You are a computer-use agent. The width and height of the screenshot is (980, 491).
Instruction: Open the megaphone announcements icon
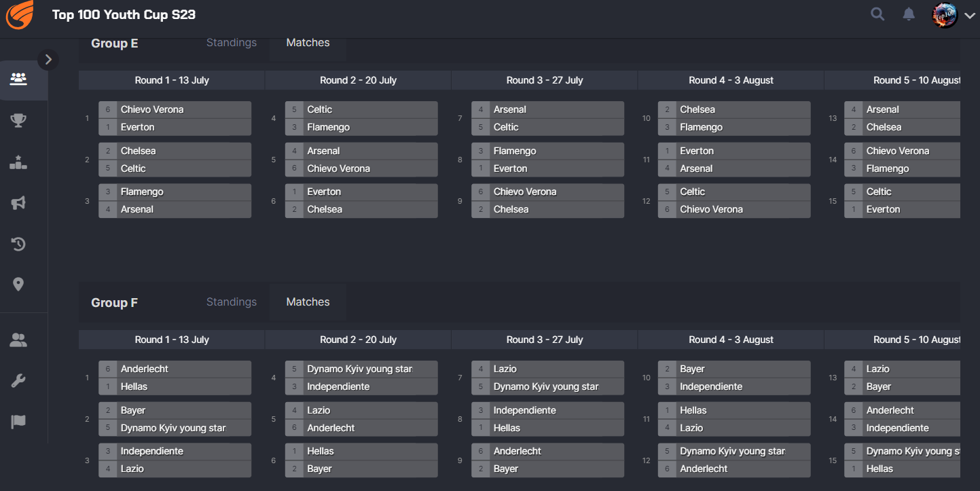coord(18,203)
